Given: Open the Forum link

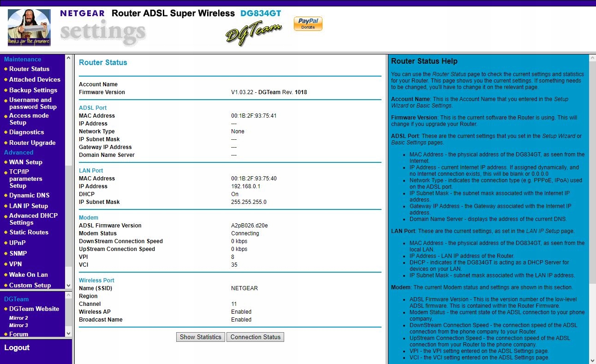Looking at the screenshot, I should [x=18, y=334].
